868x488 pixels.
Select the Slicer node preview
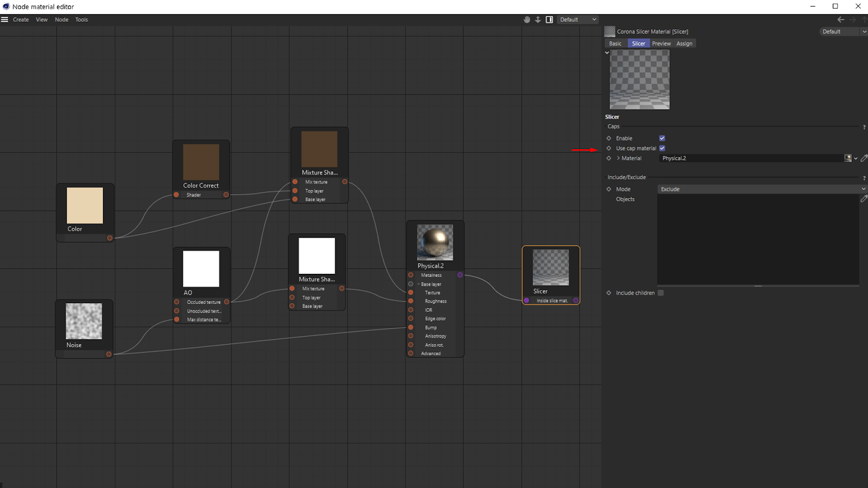tap(551, 267)
